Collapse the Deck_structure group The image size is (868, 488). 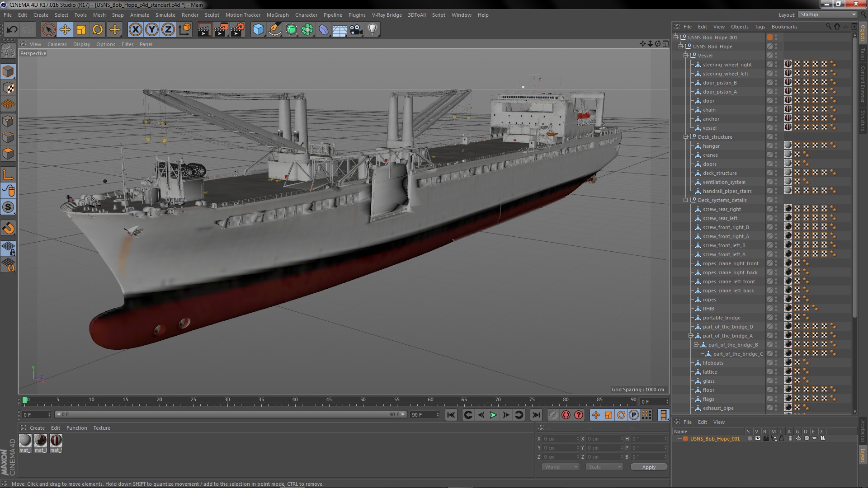pyautogui.click(x=686, y=136)
